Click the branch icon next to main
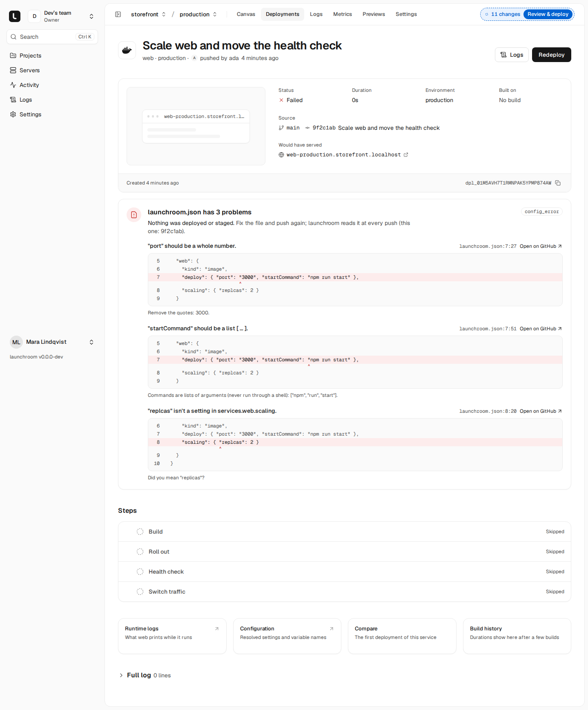The image size is (588, 710). [281, 128]
